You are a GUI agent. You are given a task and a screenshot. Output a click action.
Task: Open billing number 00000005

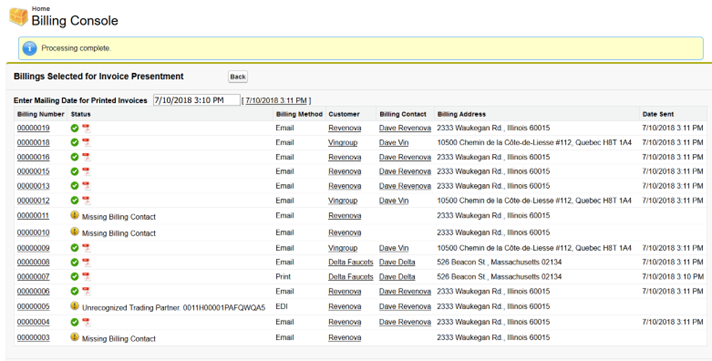click(x=33, y=307)
